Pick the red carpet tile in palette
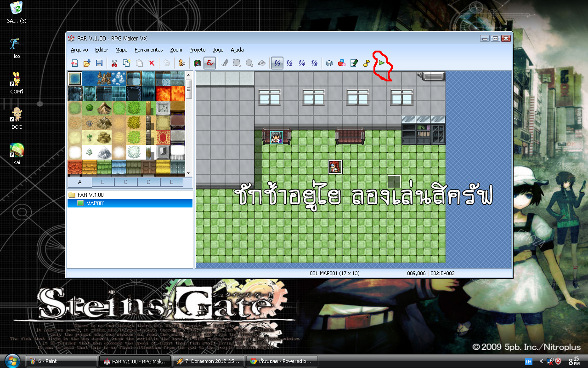 coord(163,138)
